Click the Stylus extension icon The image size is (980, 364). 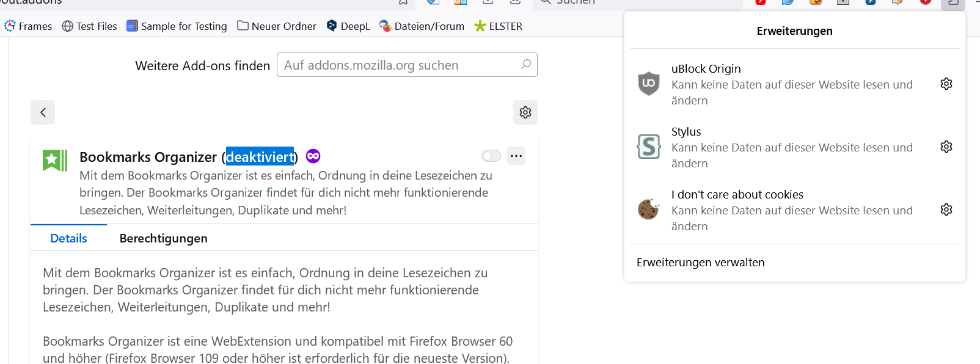pyautogui.click(x=648, y=147)
